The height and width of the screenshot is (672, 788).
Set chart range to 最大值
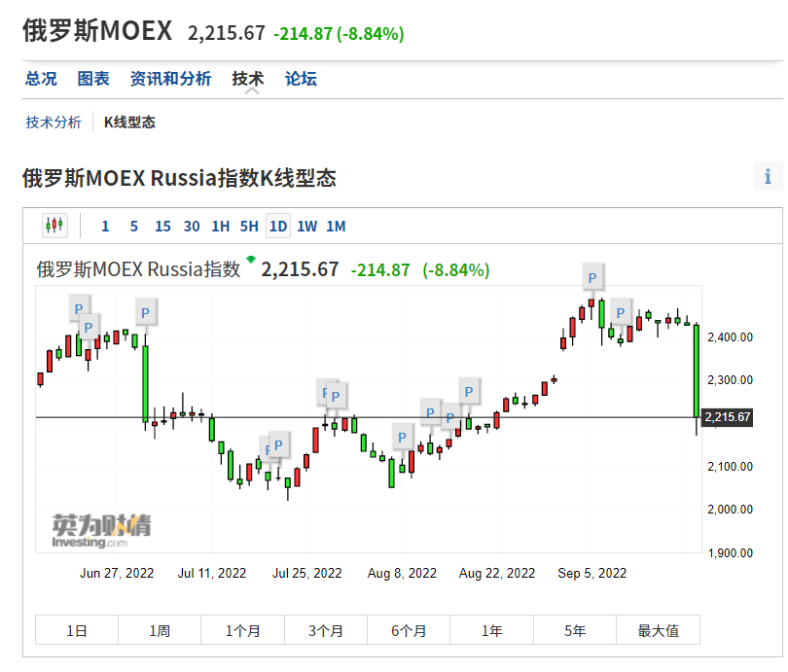658,631
